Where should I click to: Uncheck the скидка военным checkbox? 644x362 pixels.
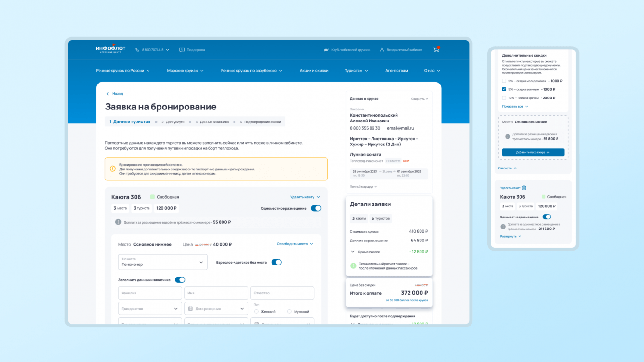tap(504, 89)
